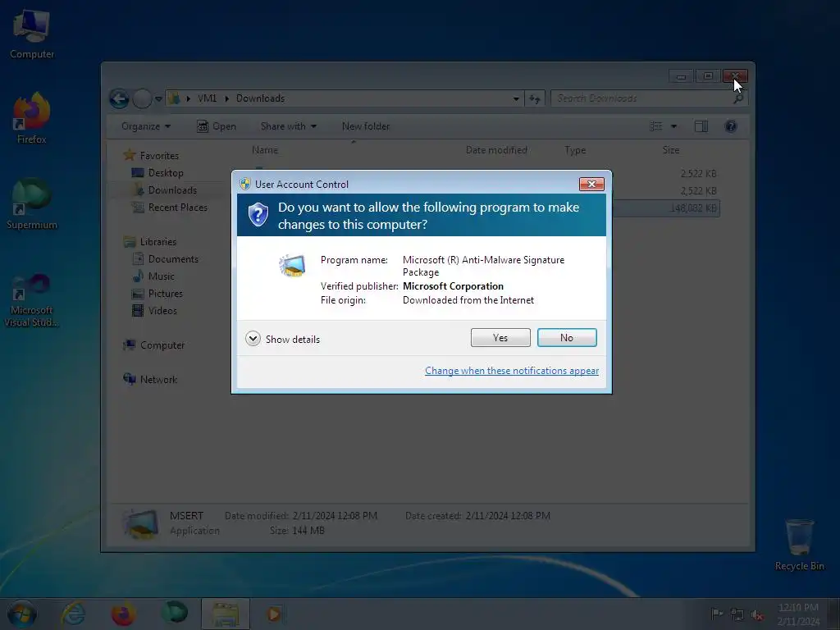The width and height of the screenshot is (840, 630).
Task: Click the Windows Start orb
Action: [22, 614]
